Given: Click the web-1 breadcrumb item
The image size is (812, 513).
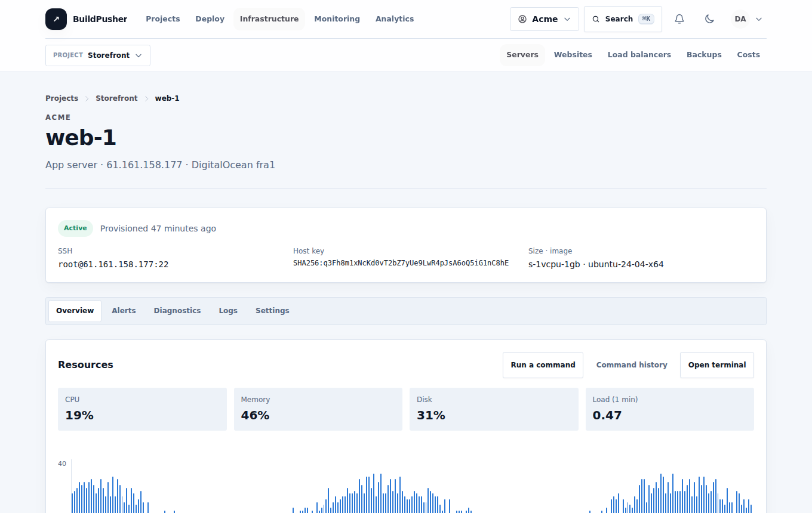Looking at the screenshot, I should pos(167,98).
